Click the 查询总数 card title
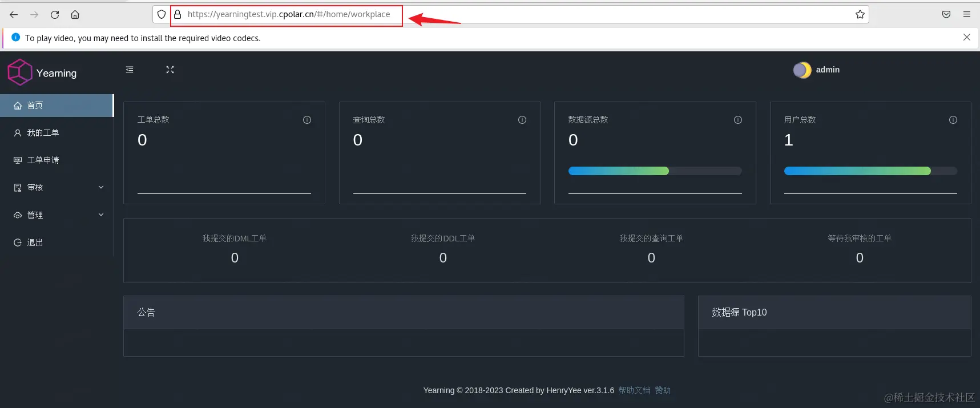The width and height of the screenshot is (980, 408). click(x=369, y=120)
